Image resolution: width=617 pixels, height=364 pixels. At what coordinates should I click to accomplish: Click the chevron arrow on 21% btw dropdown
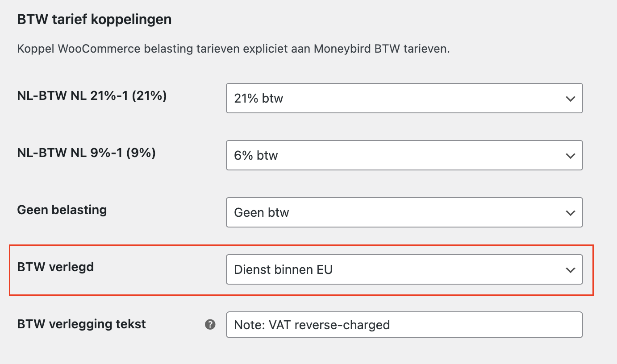[570, 99]
